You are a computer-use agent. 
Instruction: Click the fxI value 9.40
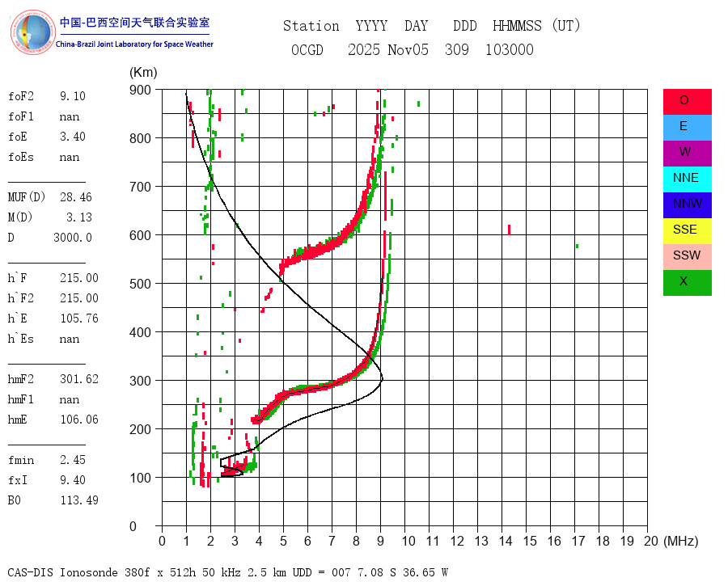[x=73, y=480]
